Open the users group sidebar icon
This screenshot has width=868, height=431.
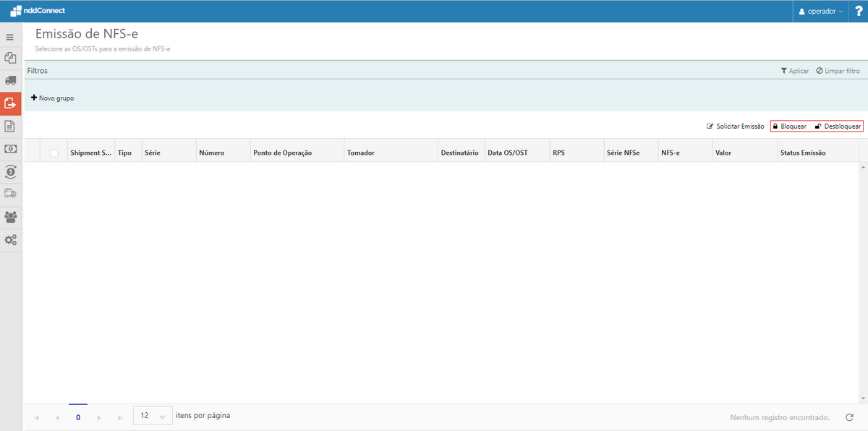tap(10, 216)
